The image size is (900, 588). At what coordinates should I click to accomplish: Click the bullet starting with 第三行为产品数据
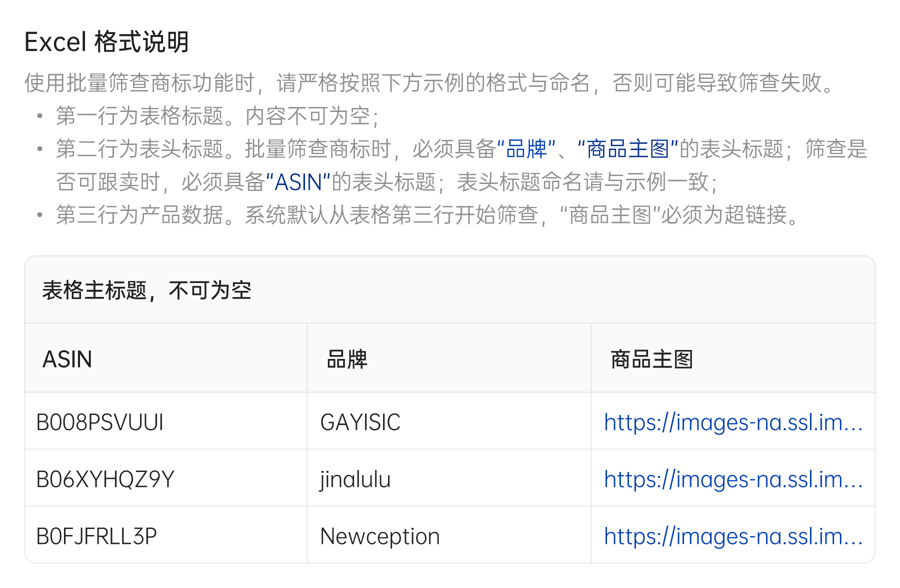point(427,215)
